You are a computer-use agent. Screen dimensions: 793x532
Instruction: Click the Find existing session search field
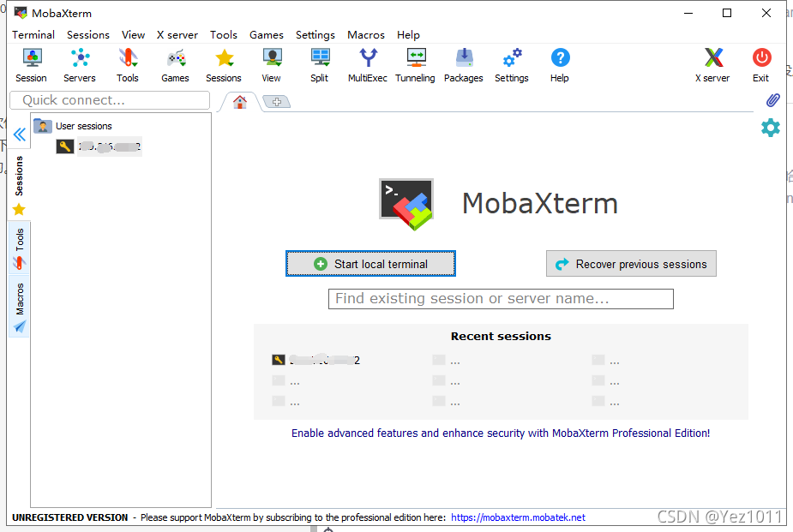pos(501,299)
